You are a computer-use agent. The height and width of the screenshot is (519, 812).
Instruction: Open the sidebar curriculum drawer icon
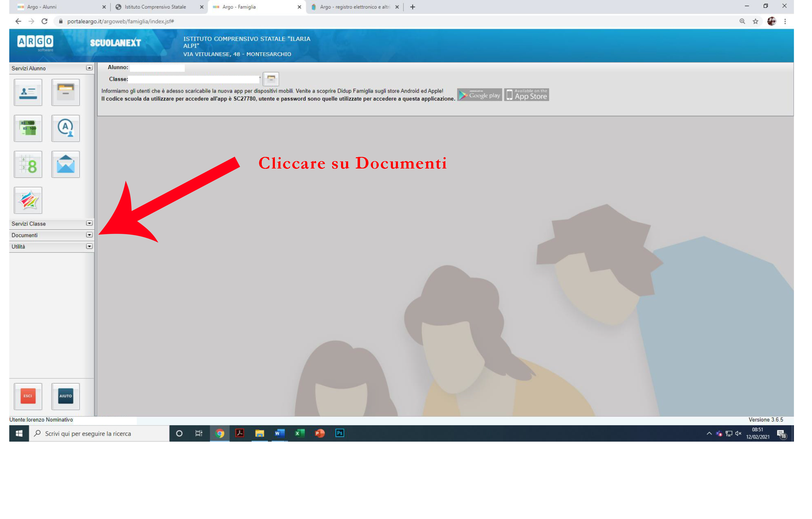pyautogui.click(x=65, y=93)
